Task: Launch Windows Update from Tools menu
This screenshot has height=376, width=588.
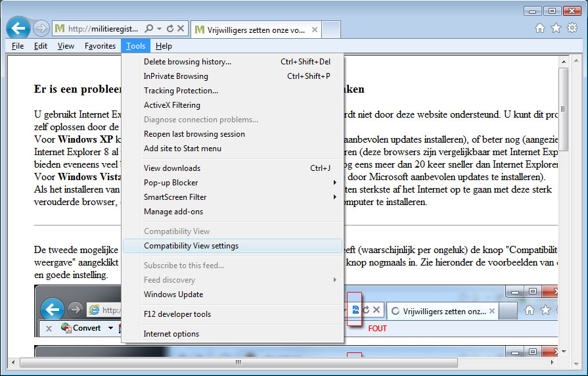Action: click(x=233, y=294)
